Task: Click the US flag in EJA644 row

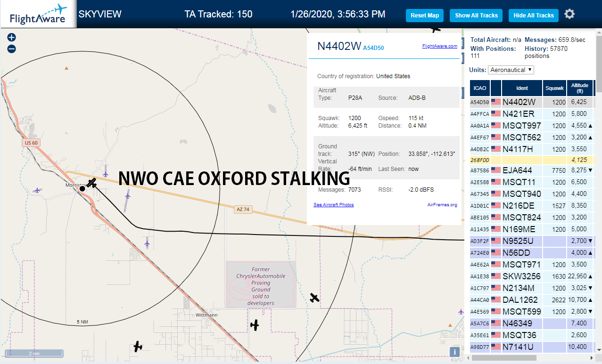Action: click(x=496, y=170)
